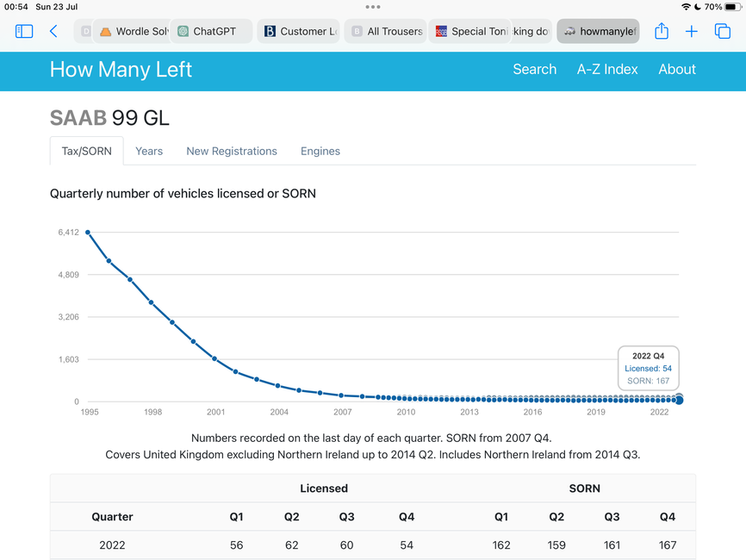Click the 1,603 y-axis label
This screenshot has width=746, height=560.
click(69, 359)
